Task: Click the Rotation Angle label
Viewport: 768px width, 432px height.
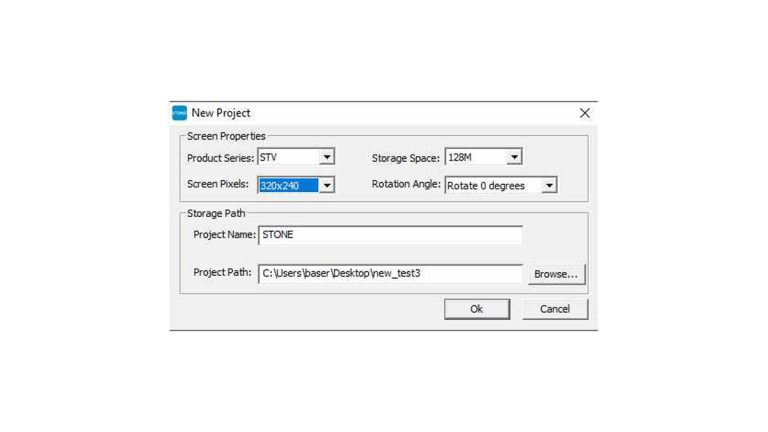Action: [x=406, y=184]
